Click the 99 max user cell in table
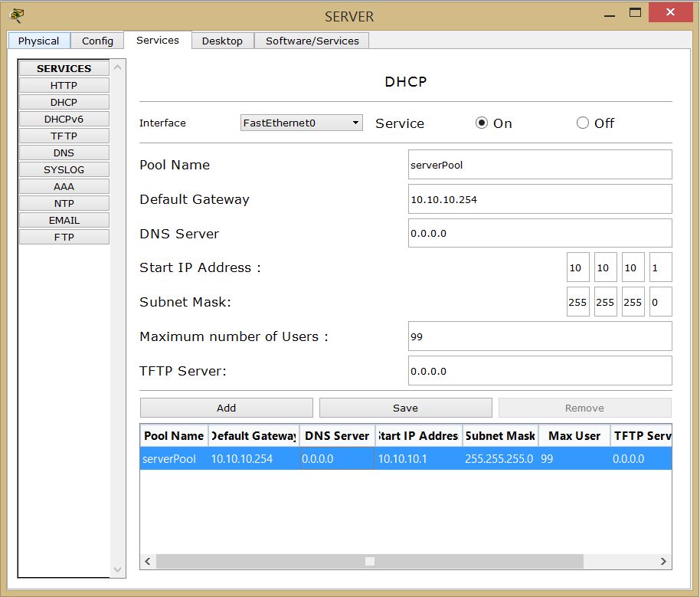Viewport: 700px width, 597px height. [574, 458]
